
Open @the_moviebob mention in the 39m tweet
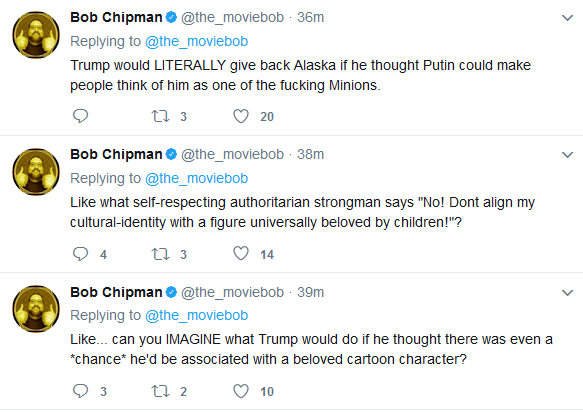196,315
